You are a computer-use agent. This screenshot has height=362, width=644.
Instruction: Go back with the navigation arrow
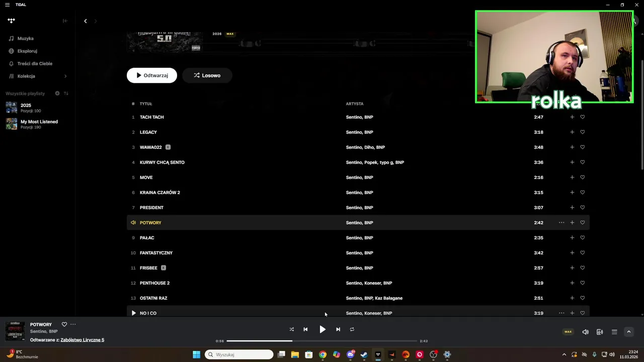[86, 21]
